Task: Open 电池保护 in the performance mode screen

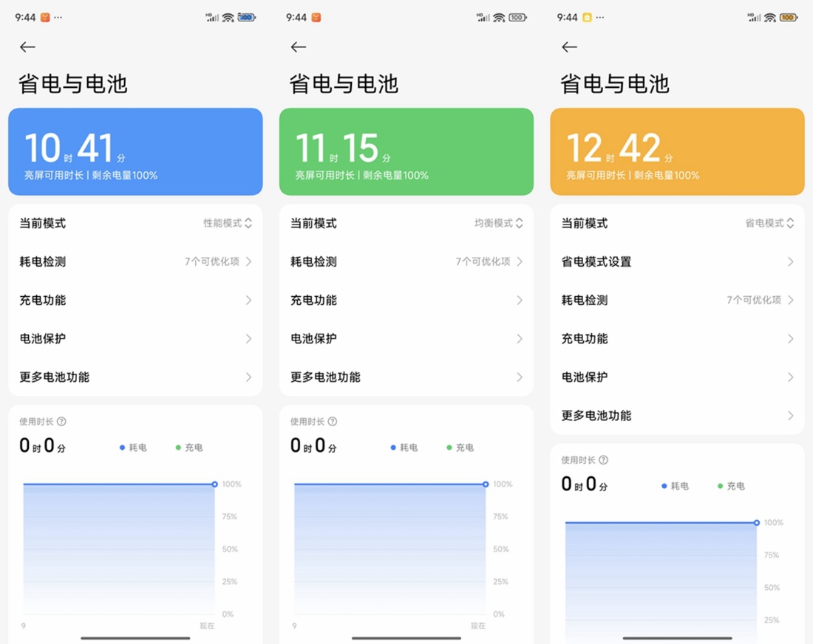Action: 135,338
